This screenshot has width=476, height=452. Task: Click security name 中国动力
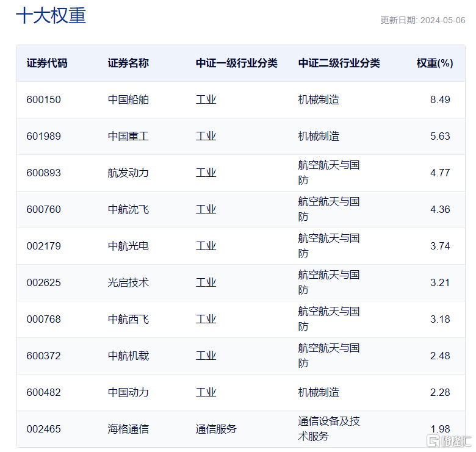(x=128, y=392)
